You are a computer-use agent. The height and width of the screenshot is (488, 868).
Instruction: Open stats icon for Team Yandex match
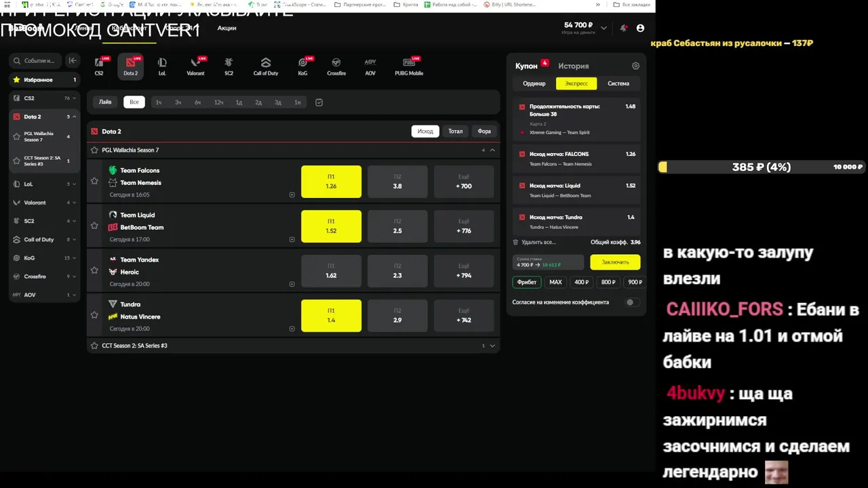pyautogui.click(x=292, y=284)
